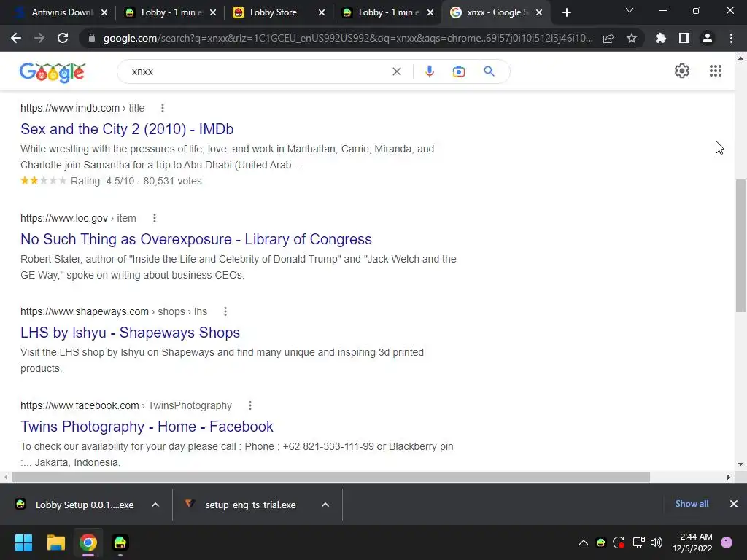Show hidden system tray icons
This screenshot has width=747, height=560.
(x=583, y=542)
